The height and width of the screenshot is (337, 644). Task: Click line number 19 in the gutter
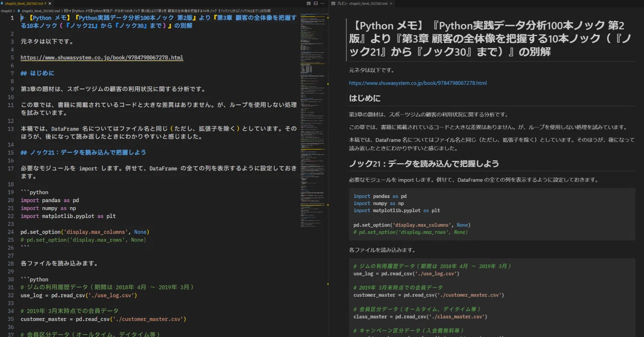[11, 192]
